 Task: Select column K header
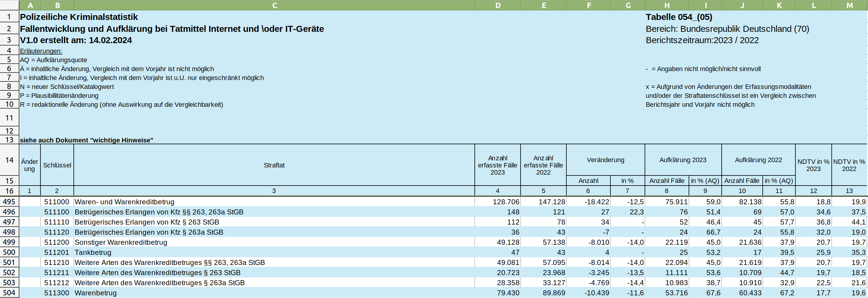tap(779, 5)
